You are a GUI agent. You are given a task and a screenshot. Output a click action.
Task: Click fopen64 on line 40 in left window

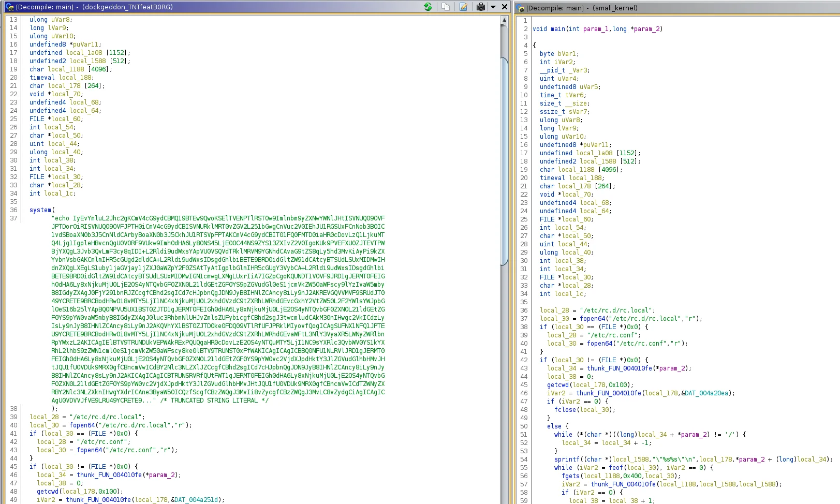tap(82, 425)
